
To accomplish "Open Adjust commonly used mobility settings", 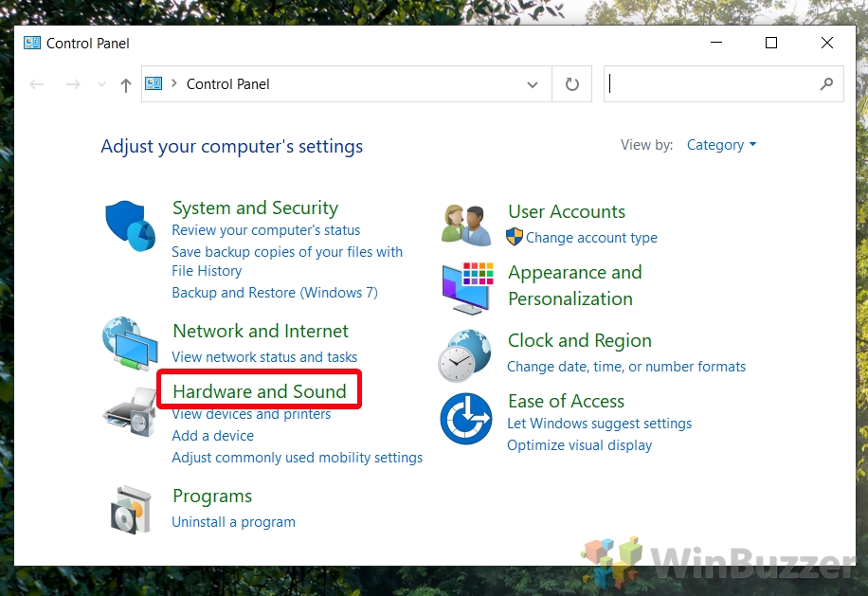I will pyautogui.click(x=298, y=458).
